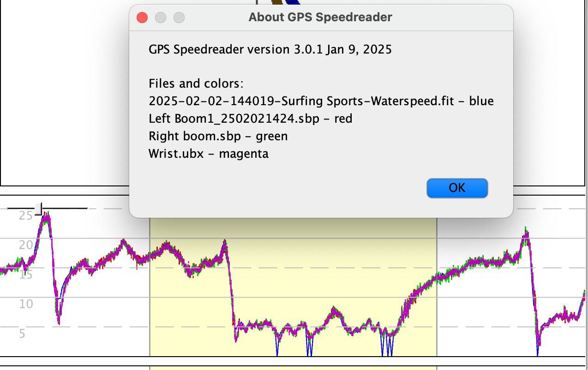The height and width of the screenshot is (370, 588).
Task: Select the Left Boom1_2502021424.sbp filename text
Action: (251, 118)
